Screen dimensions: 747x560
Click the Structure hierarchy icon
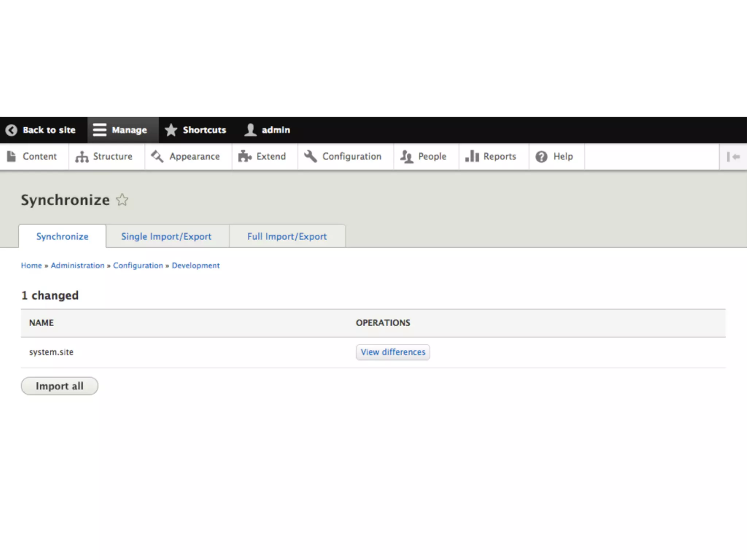click(82, 157)
